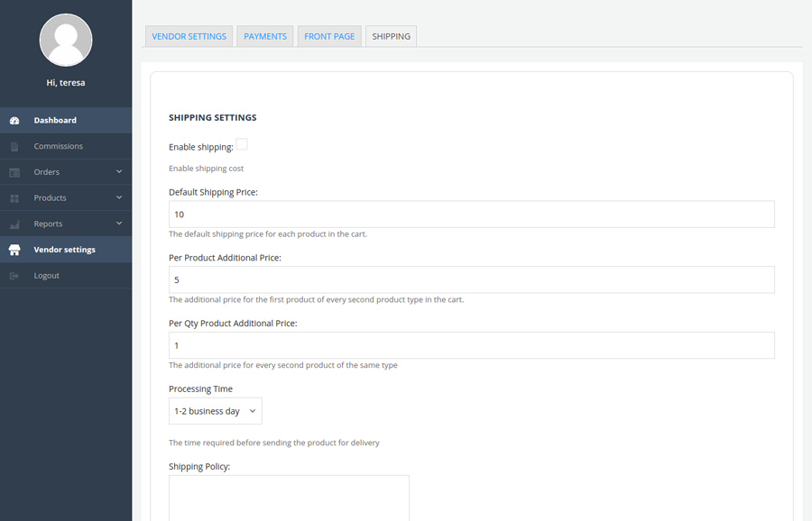The width and height of the screenshot is (812, 521).
Task: Click the Dashboard gauge icon
Action: (x=14, y=121)
